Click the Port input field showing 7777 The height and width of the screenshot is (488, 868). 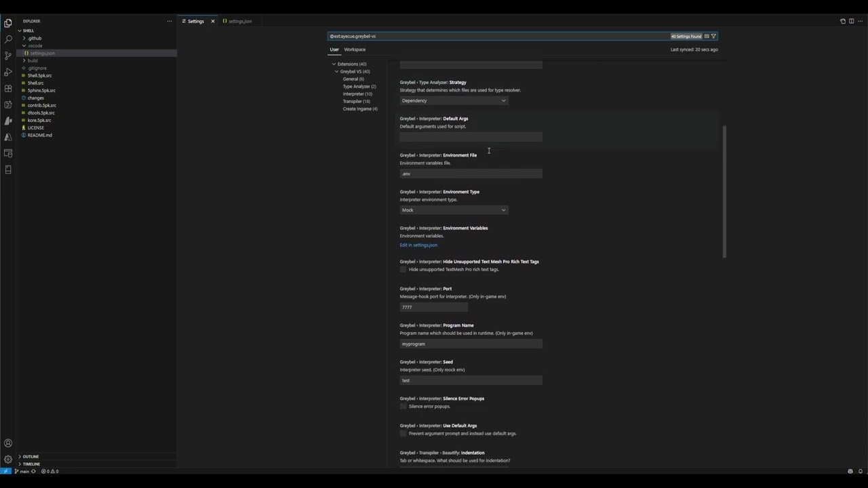coord(433,307)
